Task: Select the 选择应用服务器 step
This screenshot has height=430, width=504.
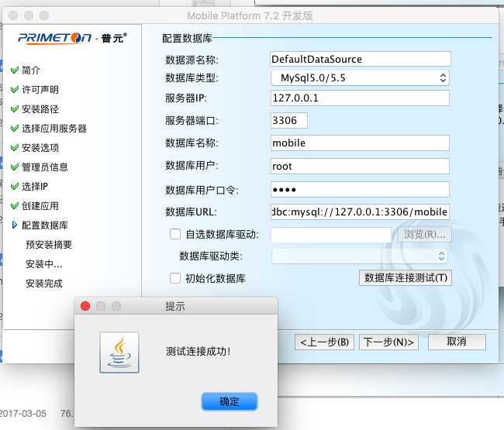Action: coord(54,129)
